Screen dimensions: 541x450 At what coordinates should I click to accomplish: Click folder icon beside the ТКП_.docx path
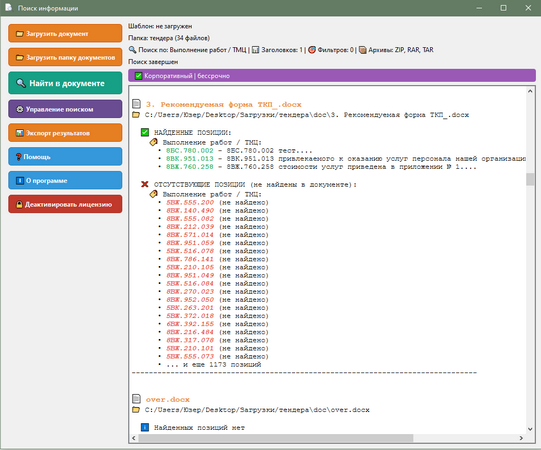136,115
